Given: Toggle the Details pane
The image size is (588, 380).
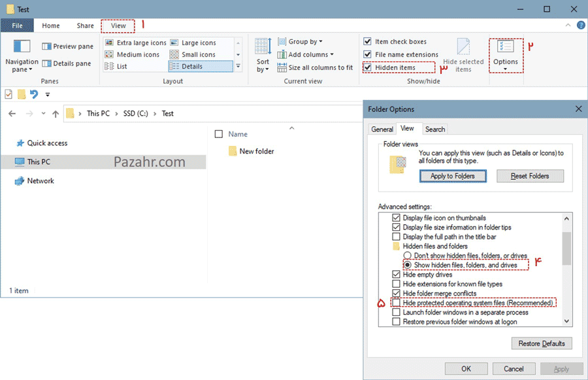Looking at the screenshot, I should click(67, 63).
